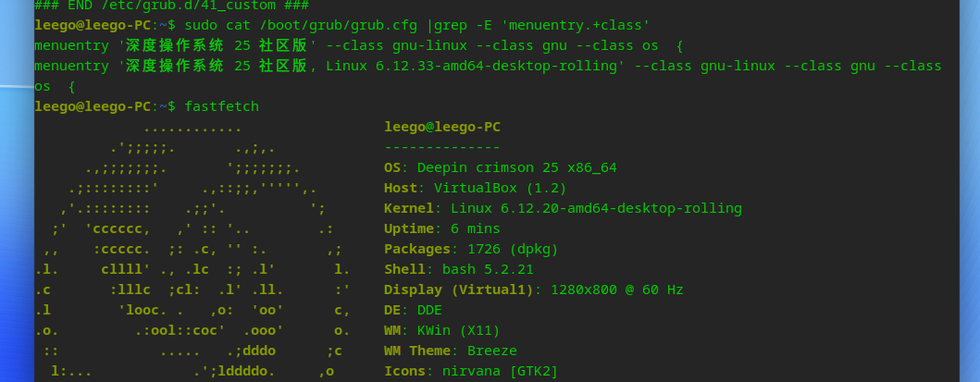Click the 'Shell: bash 5.2.21' line
Image resolution: width=980 pixels, height=382 pixels.
click(458, 270)
